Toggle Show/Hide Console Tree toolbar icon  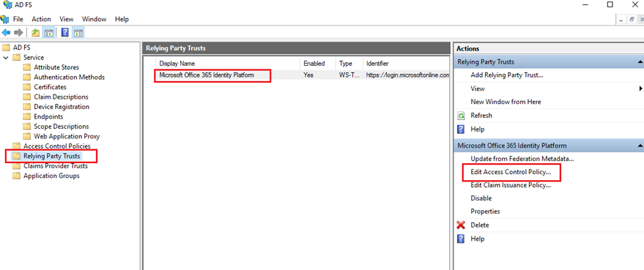point(49,32)
